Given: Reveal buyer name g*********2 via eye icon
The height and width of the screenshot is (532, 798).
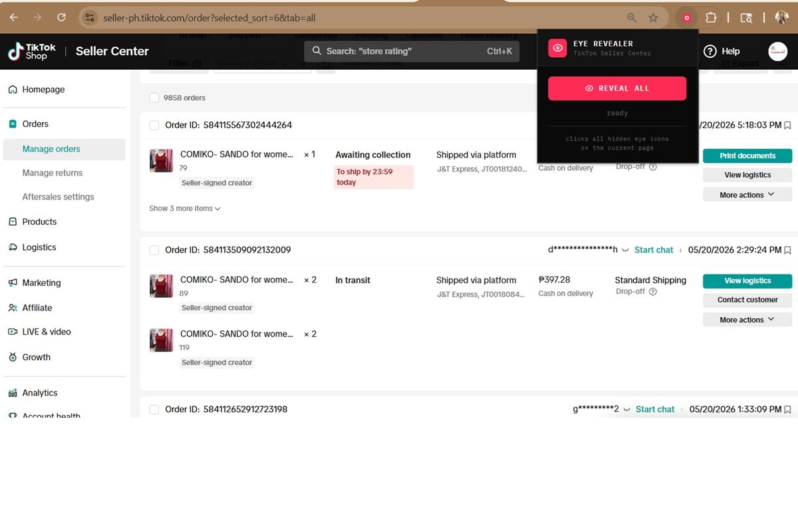Looking at the screenshot, I should click(x=626, y=410).
